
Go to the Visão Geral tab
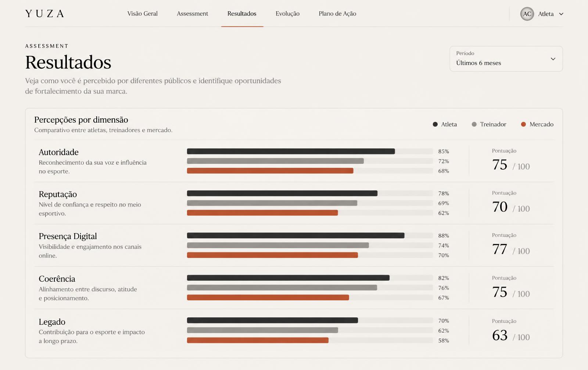(x=143, y=14)
